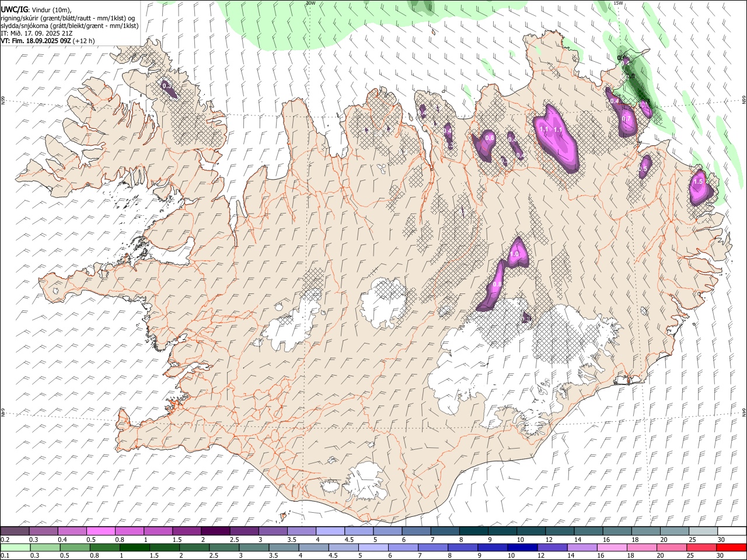Click the 'UWC/IG' title text
The height and width of the screenshot is (560, 747).
[14, 10]
